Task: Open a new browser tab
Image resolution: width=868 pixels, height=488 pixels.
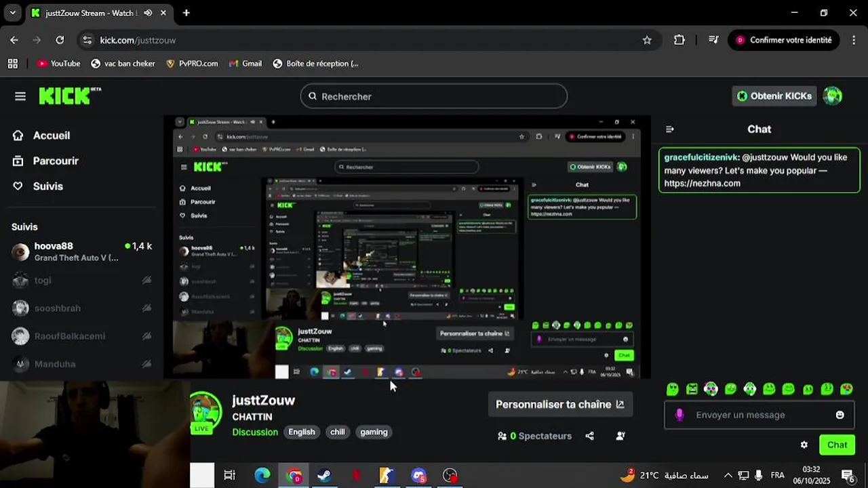Action: [186, 13]
